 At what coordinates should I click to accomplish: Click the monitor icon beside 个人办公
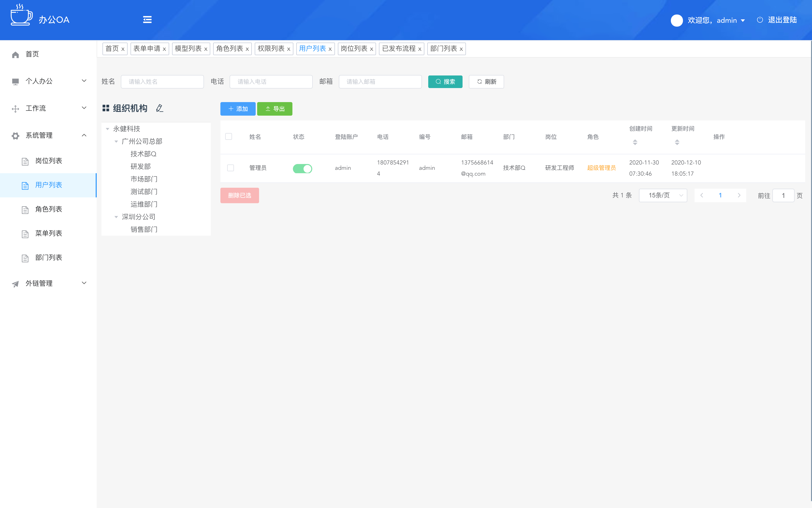point(15,82)
